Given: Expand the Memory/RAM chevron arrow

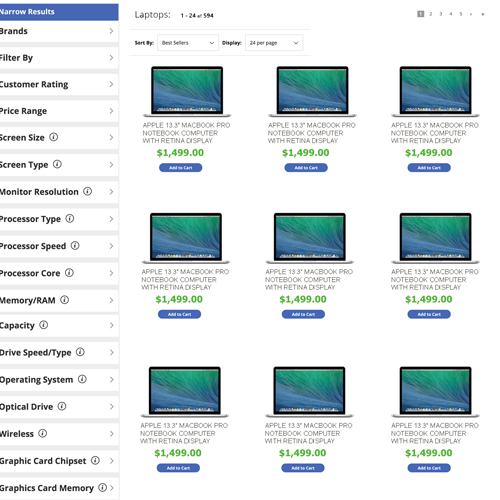Looking at the screenshot, I should coord(111,300).
